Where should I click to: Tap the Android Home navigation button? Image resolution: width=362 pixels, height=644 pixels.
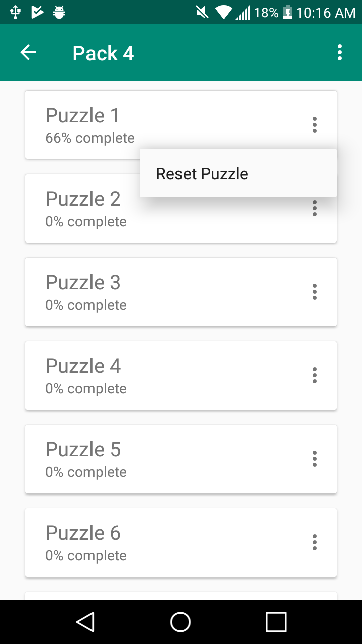(180, 622)
